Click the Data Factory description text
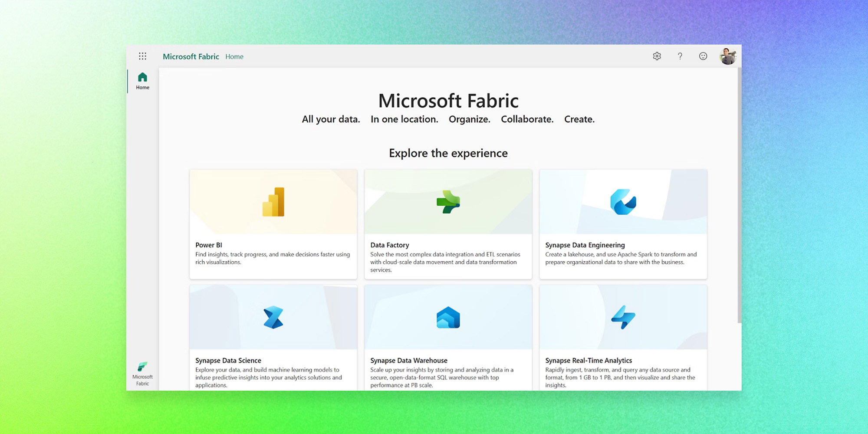Viewport: 868px width, 434px height. [445, 262]
